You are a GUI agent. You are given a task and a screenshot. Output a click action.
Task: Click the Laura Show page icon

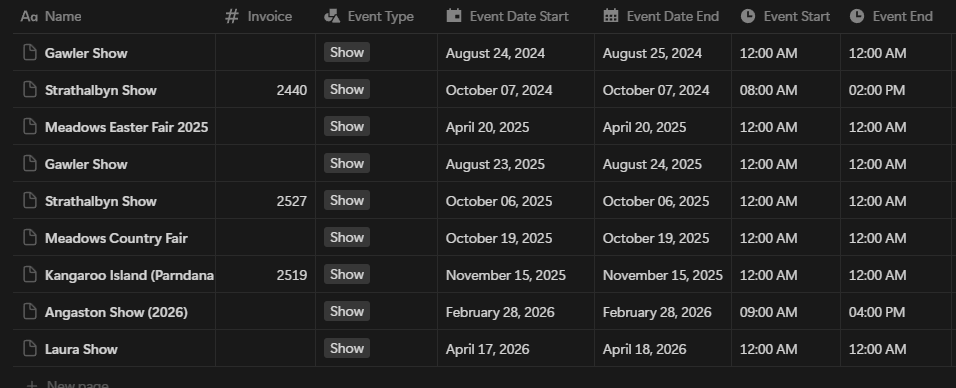pos(30,348)
